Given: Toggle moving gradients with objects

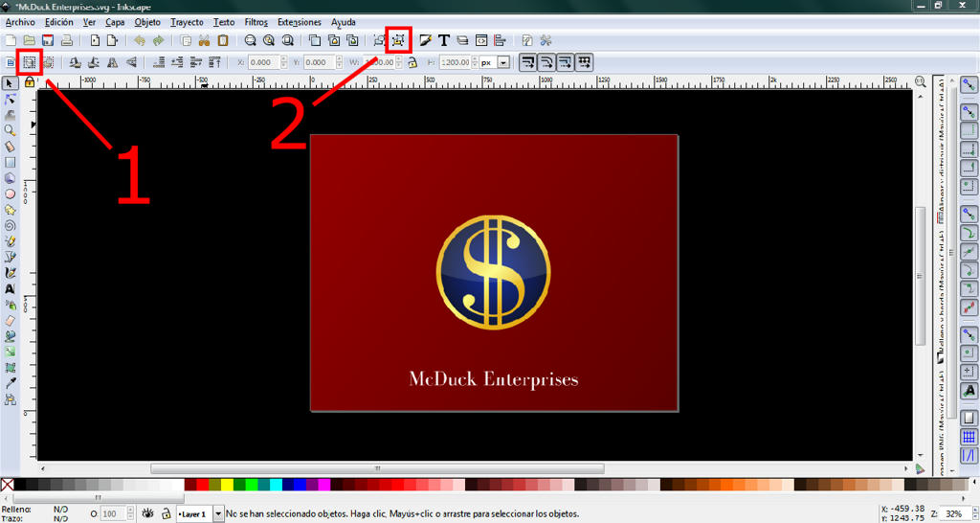Looking at the screenshot, I should pos(565,62).
